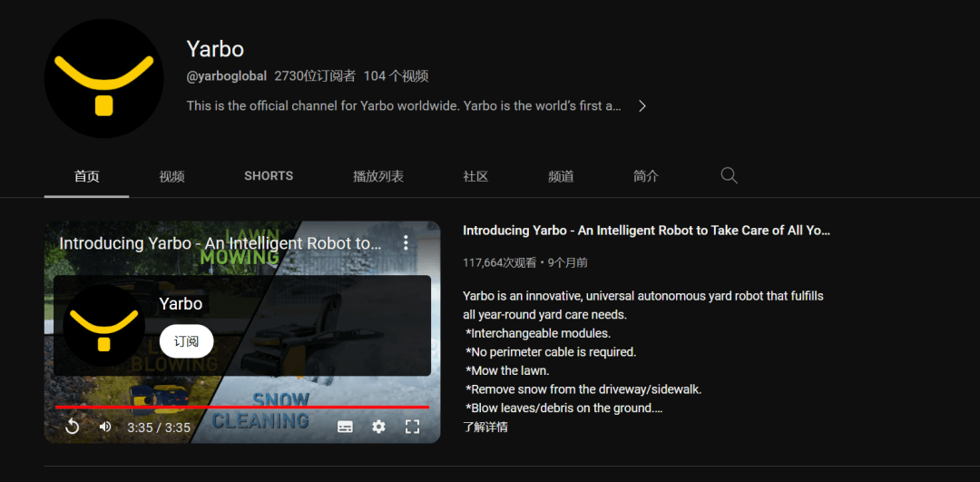Select the 简介 tab

646,177
